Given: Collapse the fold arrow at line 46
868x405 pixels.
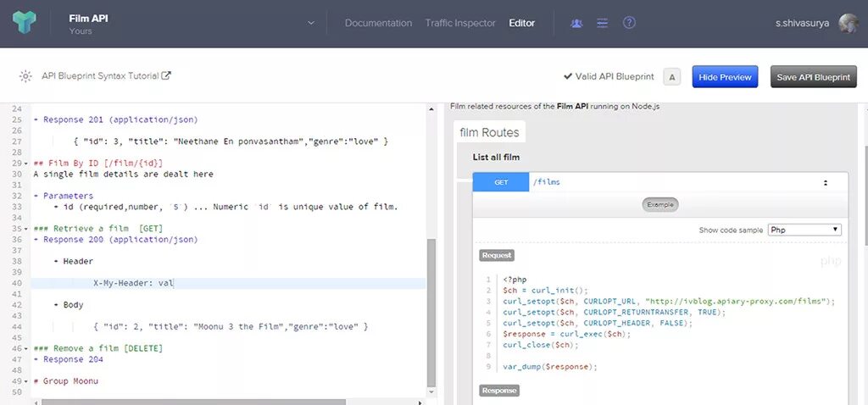Looking at the screenshot, I should [26, 348].
